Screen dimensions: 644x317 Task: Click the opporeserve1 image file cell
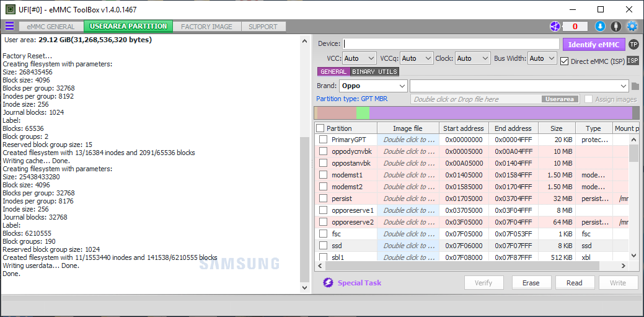point(408,210)
